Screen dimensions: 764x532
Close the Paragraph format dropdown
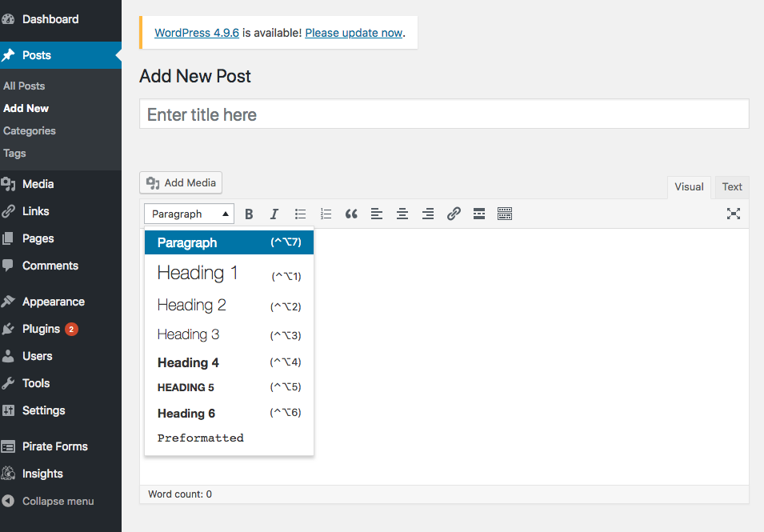(189, 214)
